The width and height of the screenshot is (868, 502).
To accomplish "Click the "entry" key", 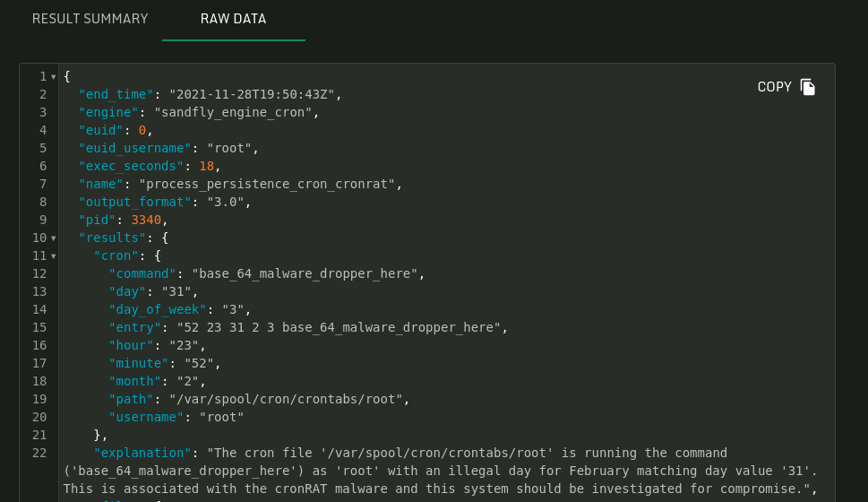I will 135,327.
